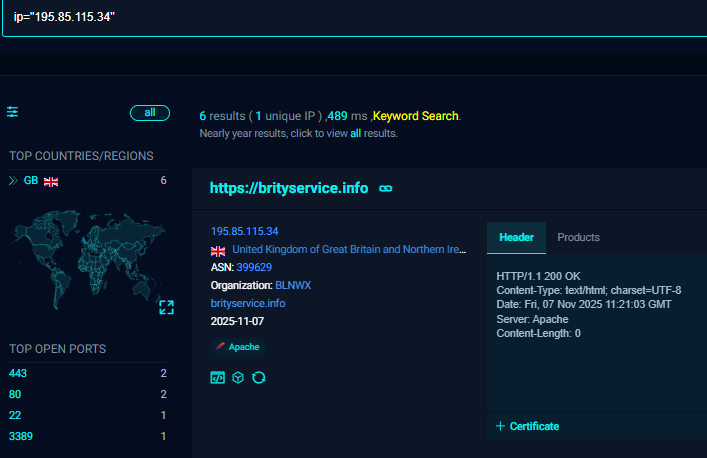Click the link icon beside brityservice.info title

tap(386, 188)
